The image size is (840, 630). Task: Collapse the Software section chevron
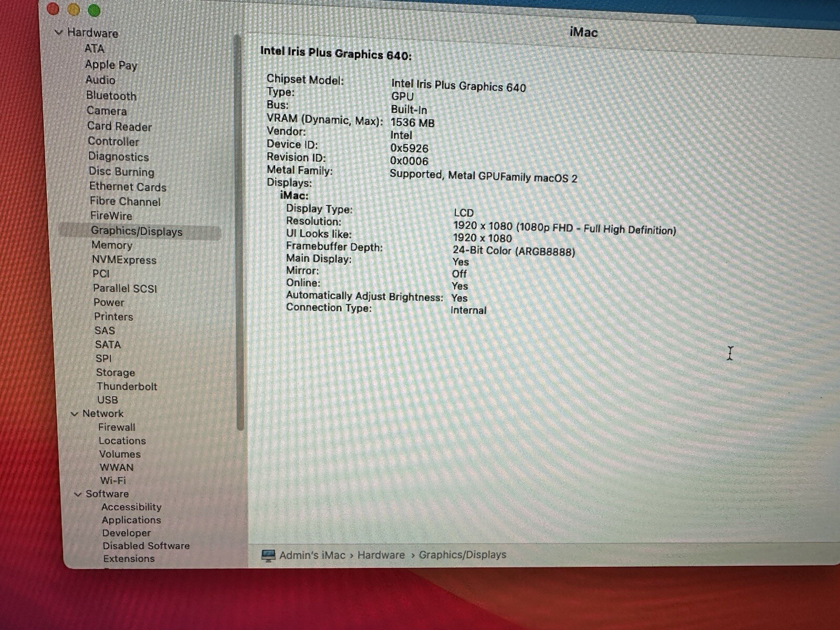point(78,495)
